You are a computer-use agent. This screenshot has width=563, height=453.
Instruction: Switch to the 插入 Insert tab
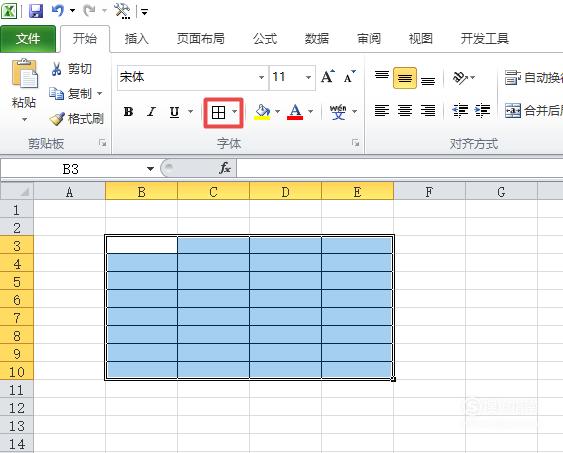[x=136, y=38]
